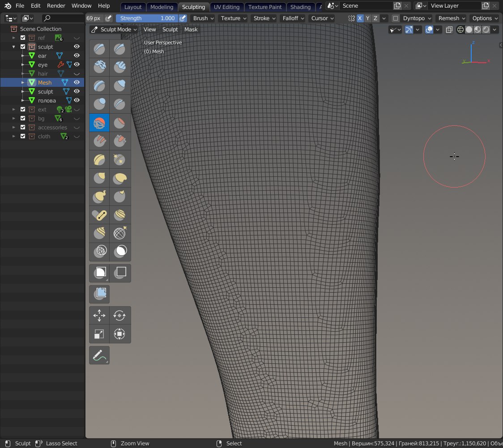This screenshot has width=503, height=448.
Task: Open the Options popover
Action: click(x=484, y=18)
